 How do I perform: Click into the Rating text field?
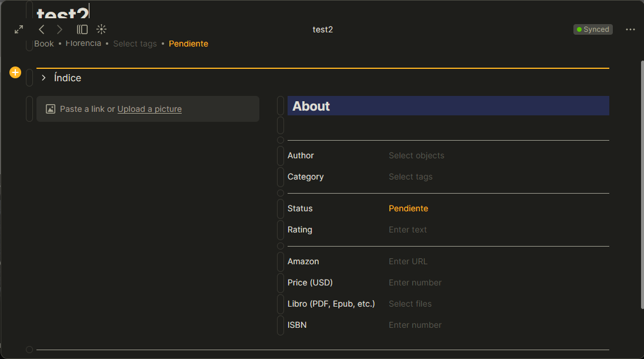(x=408, y=230)
